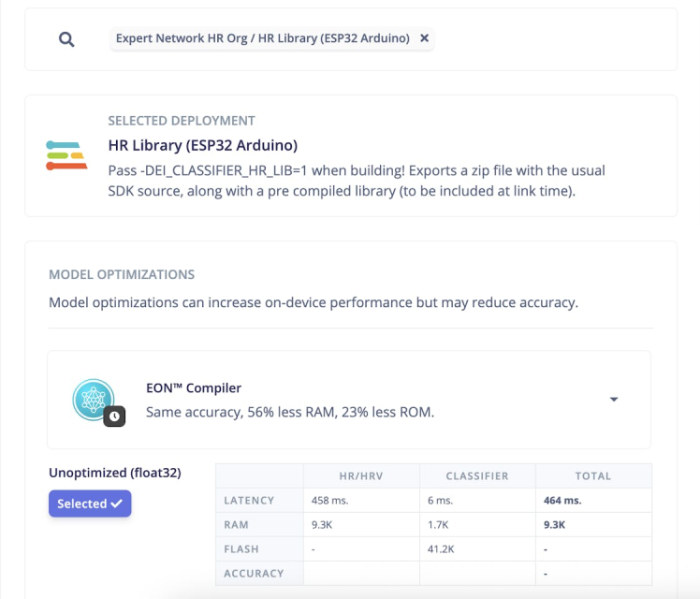Click the TOTAL column header

pyautogui.click(x=592, y=475)
